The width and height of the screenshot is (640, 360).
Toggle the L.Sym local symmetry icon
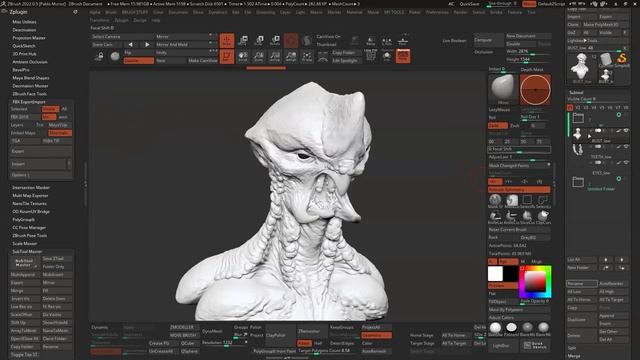[x=387, y=40]
